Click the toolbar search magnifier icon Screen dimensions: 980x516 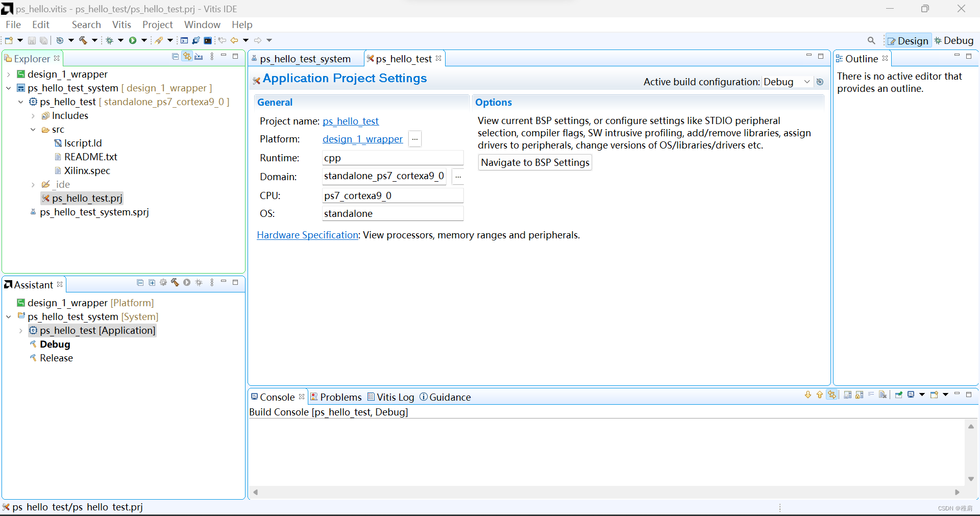[x=871, y=40]
